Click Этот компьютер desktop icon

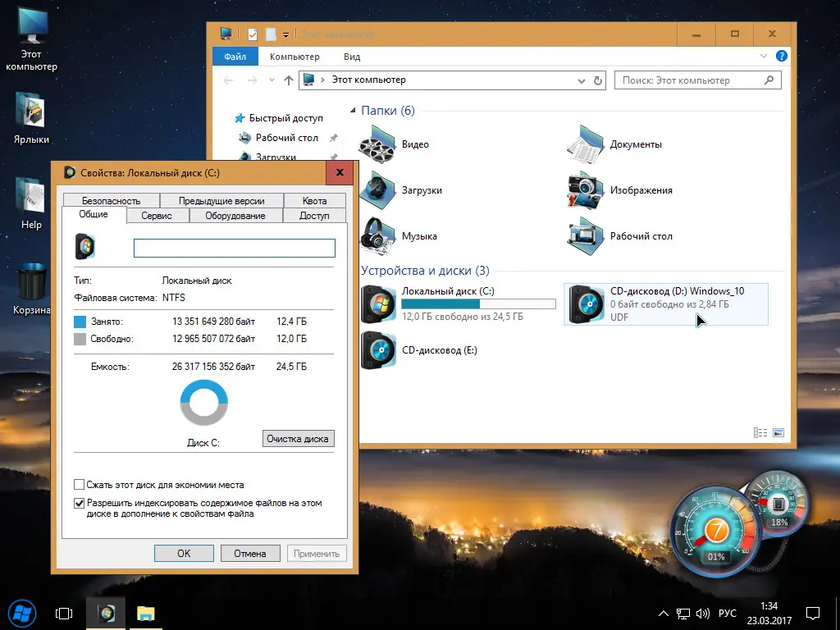31,39
